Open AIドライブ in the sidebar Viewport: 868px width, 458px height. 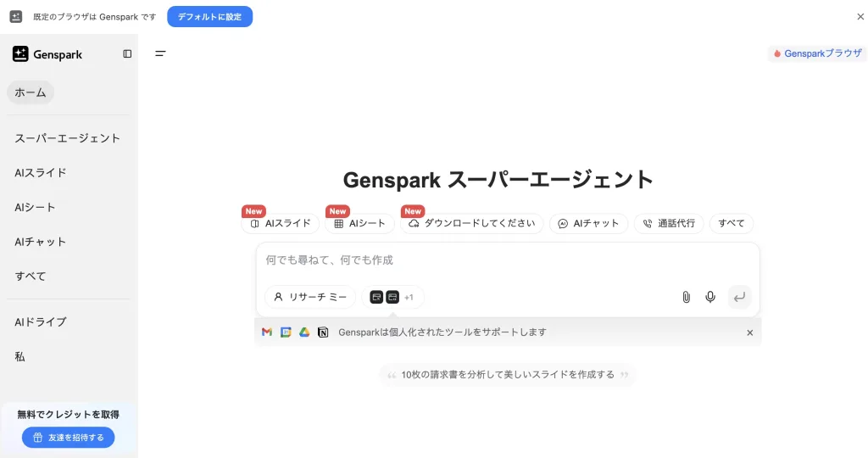(x=41, y=321)
